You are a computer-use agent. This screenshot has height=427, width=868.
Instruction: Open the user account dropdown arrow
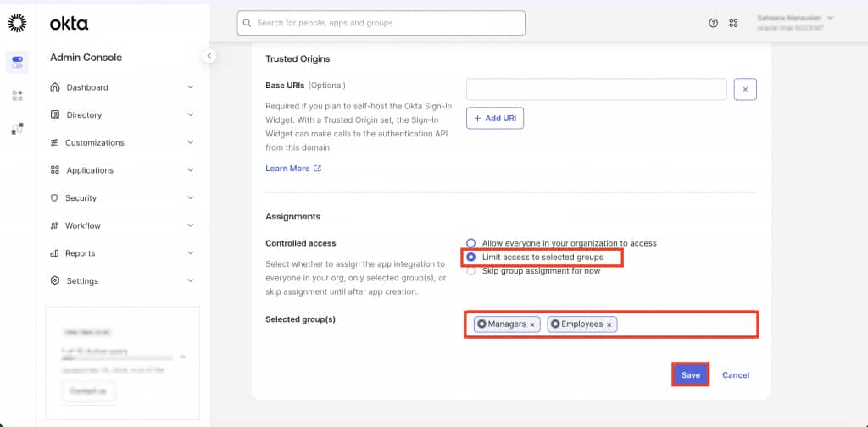tap(831, 19)
